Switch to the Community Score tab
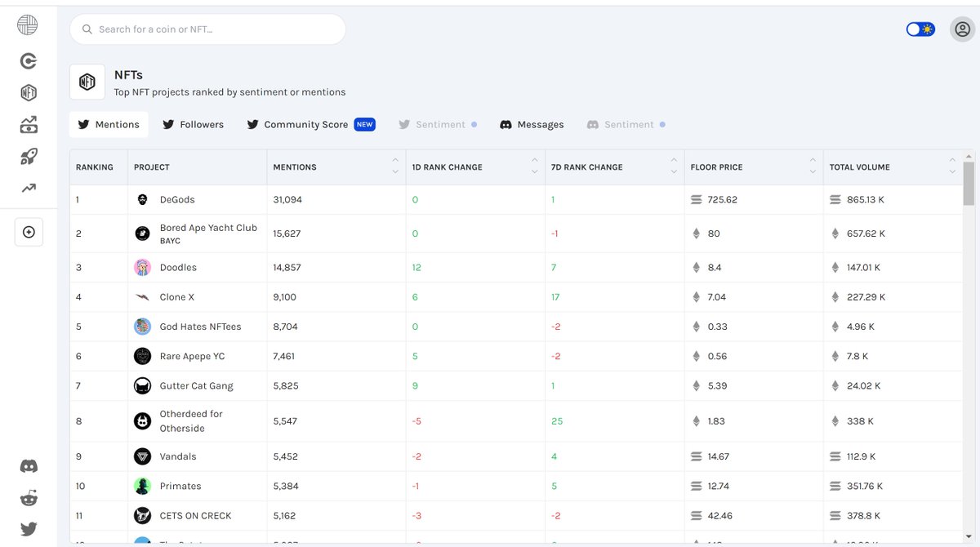Image resolution: width=980 pixels, height=547 pixels. click(310, 125)
